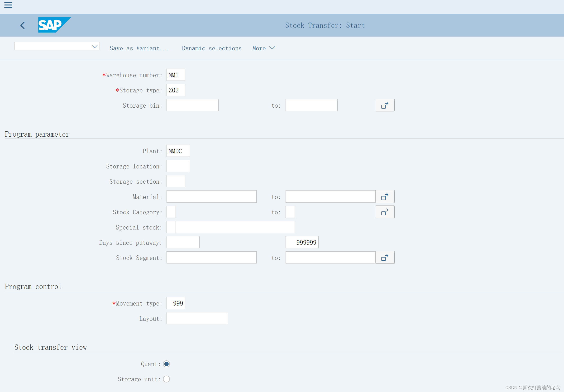Click the SAP logo
The width and height of the screenshot is (564, 392).
click(x=54, y=25)
